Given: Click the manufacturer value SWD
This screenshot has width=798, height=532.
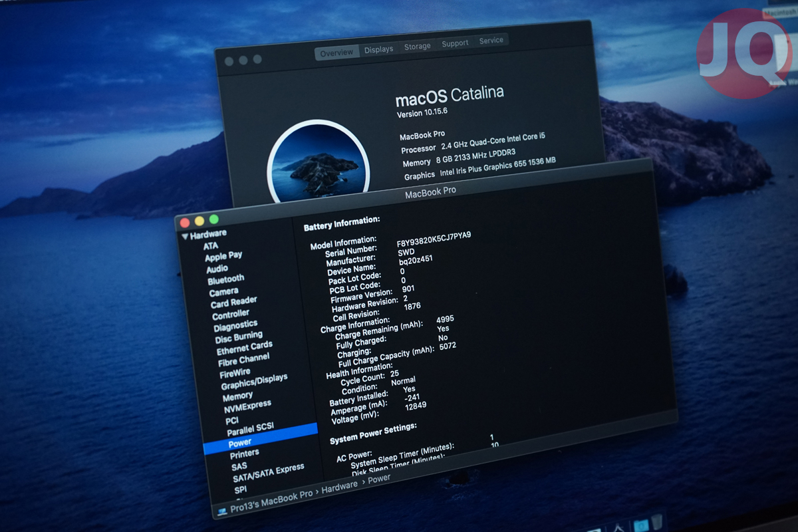Looking at the screenshot, I should tap(406, 253).
